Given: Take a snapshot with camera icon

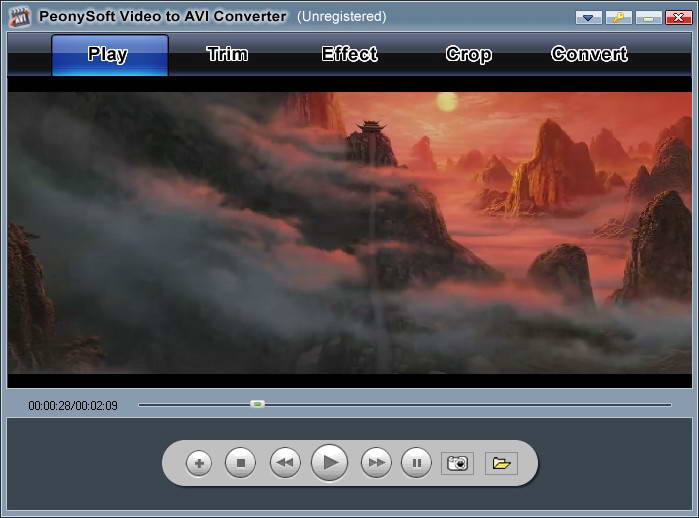Looking at the screenshot, I should [457, 463].
